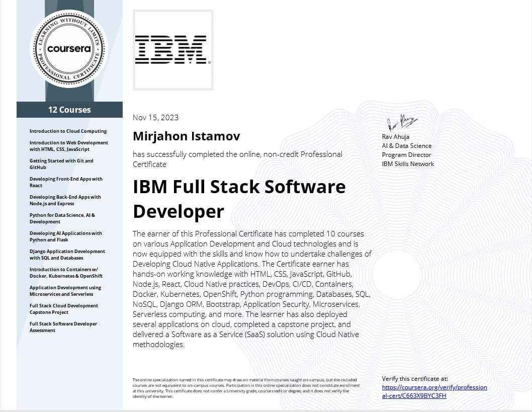Click "Full Stack Software Developer Assessment"
The height and width of the screenshot is (412, 532).
pos(63,327)
